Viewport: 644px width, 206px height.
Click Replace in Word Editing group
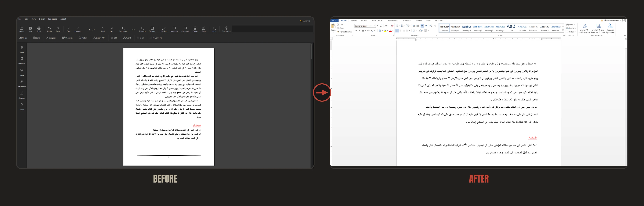coord(571,28)
